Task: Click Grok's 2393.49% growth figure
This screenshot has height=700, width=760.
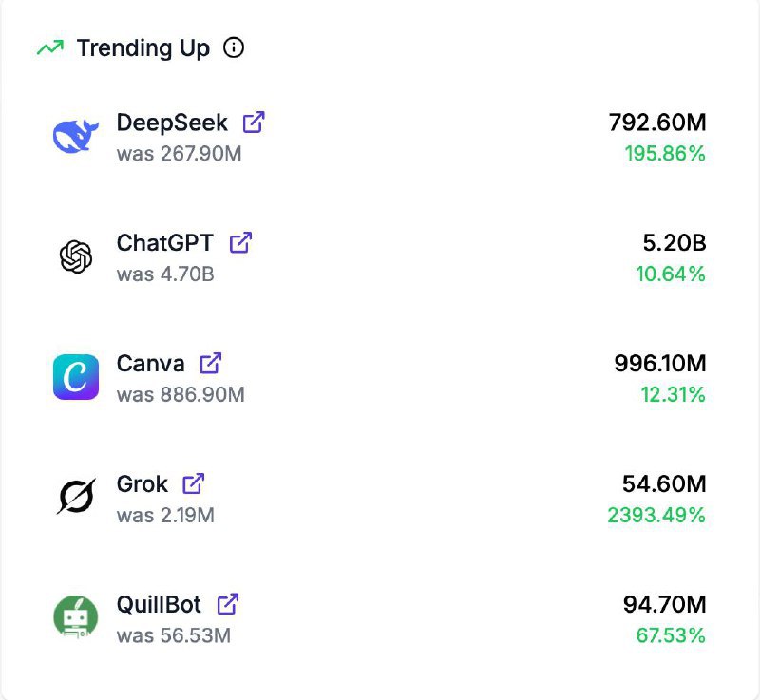Action: pyautogui.click(x=656, y=515)
